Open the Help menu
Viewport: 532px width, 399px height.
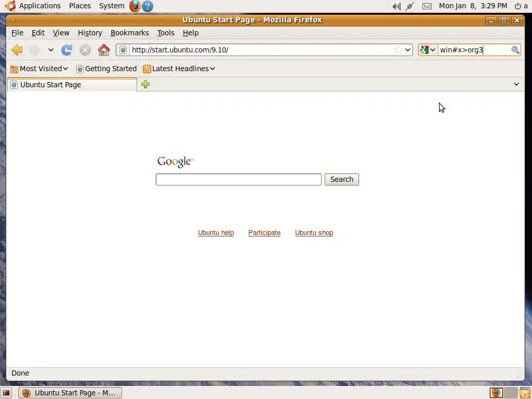tap(191, 33)
